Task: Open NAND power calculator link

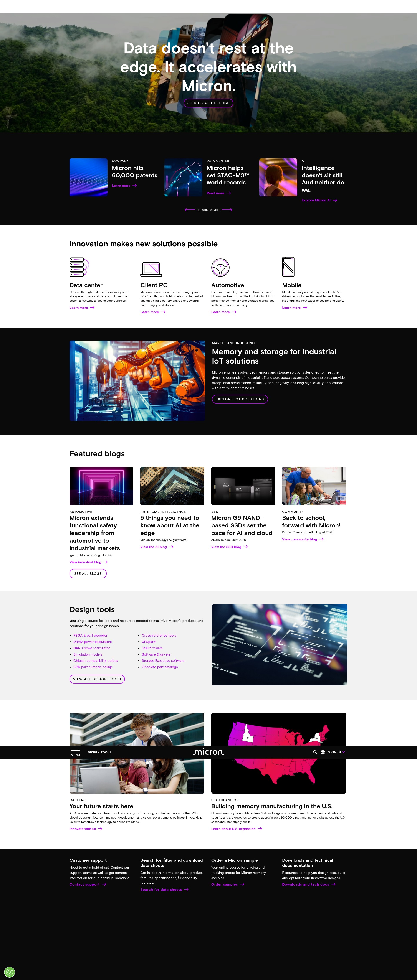Action: coord(91,648)
